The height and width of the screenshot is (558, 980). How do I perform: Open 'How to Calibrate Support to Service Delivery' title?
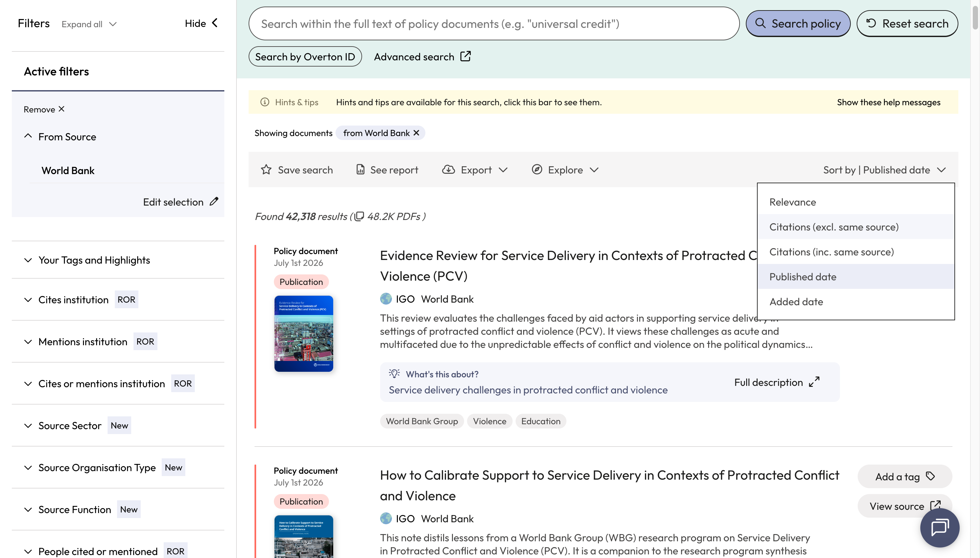[609, 485]
